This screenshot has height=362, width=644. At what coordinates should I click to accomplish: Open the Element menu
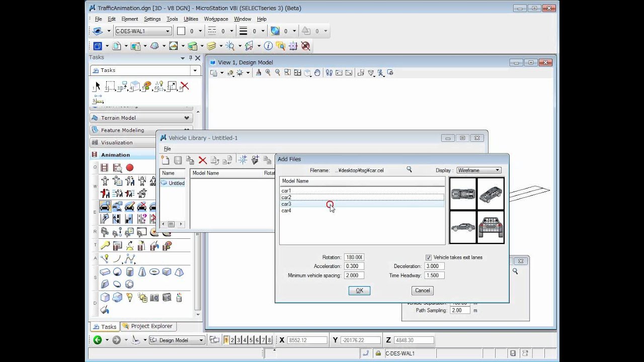point(129,19)
